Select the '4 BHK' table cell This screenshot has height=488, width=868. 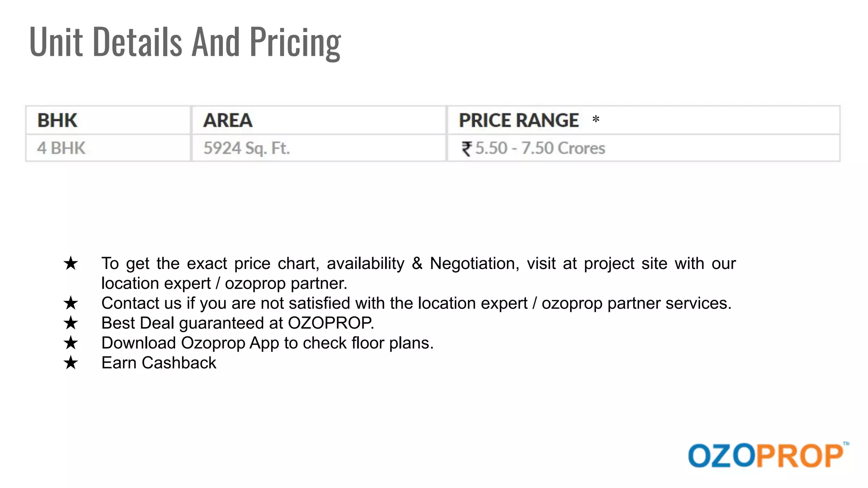point(61,148)
